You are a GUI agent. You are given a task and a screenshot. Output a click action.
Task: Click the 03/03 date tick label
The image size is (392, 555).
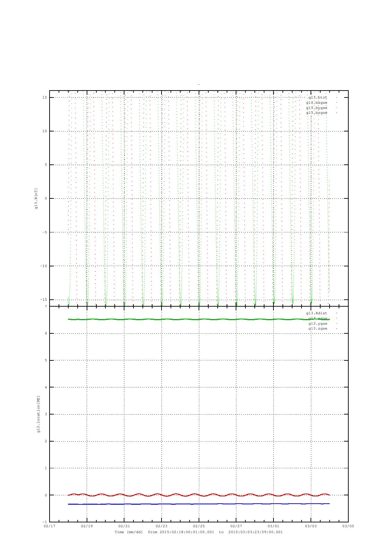click(x=311, y=526)
